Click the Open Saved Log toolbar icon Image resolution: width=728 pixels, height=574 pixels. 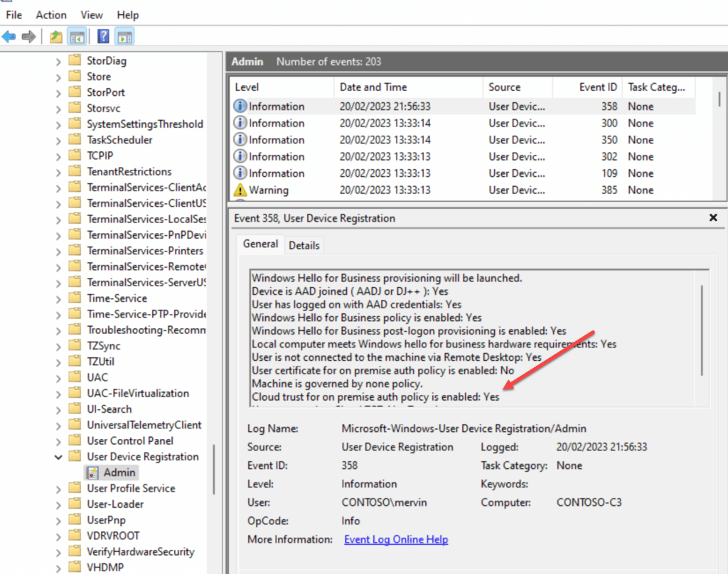pos(55,36)
